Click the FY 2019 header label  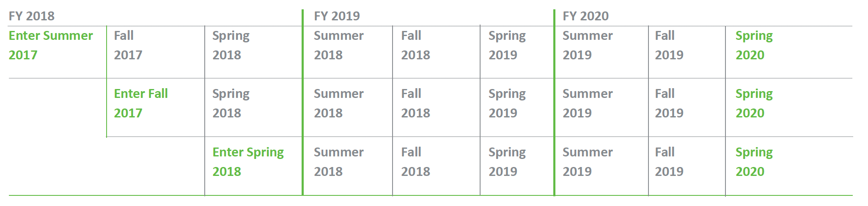pyautogui.click(x=337, y=16)
